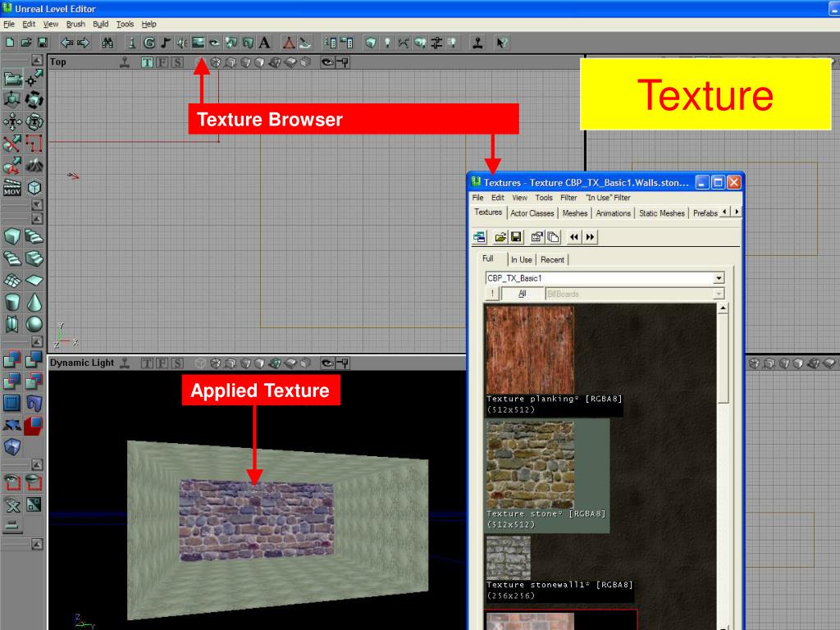
Task: Open the BillBoards group dropdown
Action: [719, 294]
